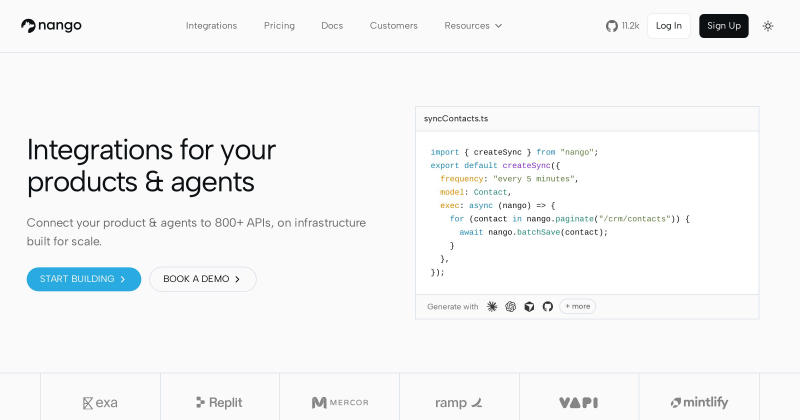Click the ramp customer logo
Viewport: 800px width, 420px height.
(x=459, y=403)
